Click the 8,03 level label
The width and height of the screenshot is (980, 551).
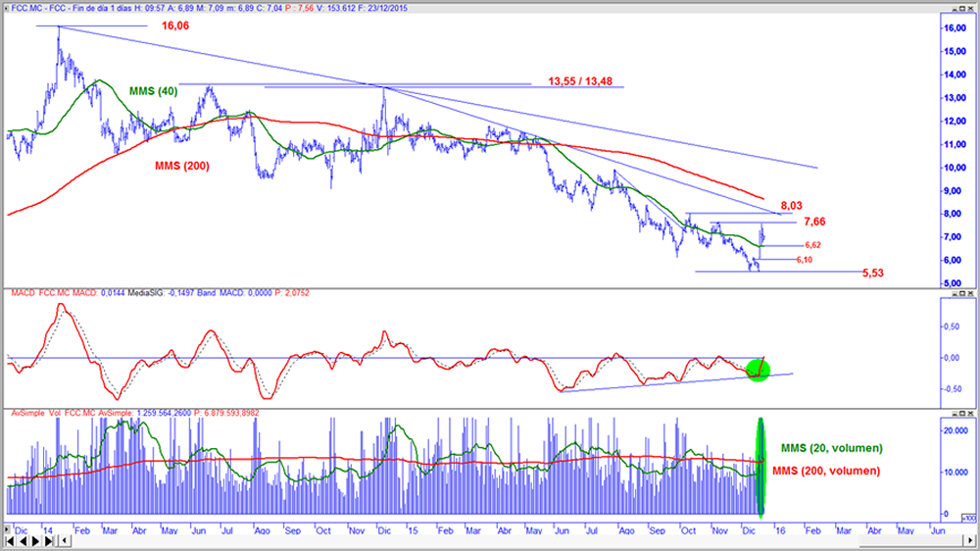coord(791,206)
